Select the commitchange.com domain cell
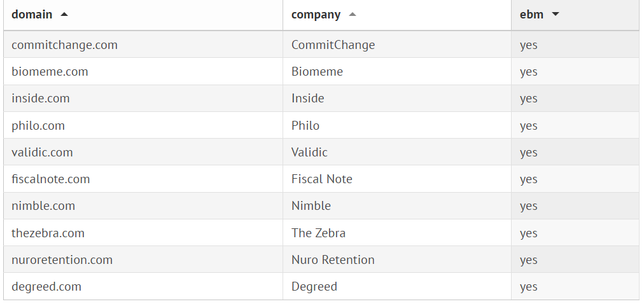 (x=64, y=45)
